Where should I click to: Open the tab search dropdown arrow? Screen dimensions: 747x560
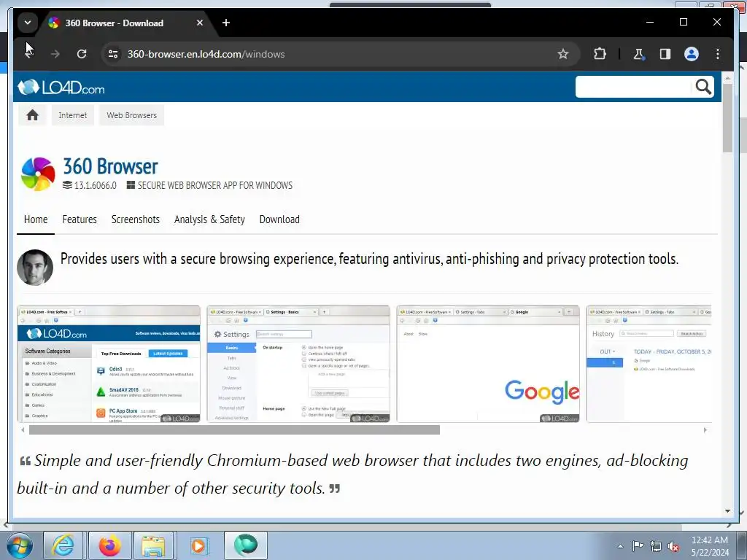coord(28,23)
